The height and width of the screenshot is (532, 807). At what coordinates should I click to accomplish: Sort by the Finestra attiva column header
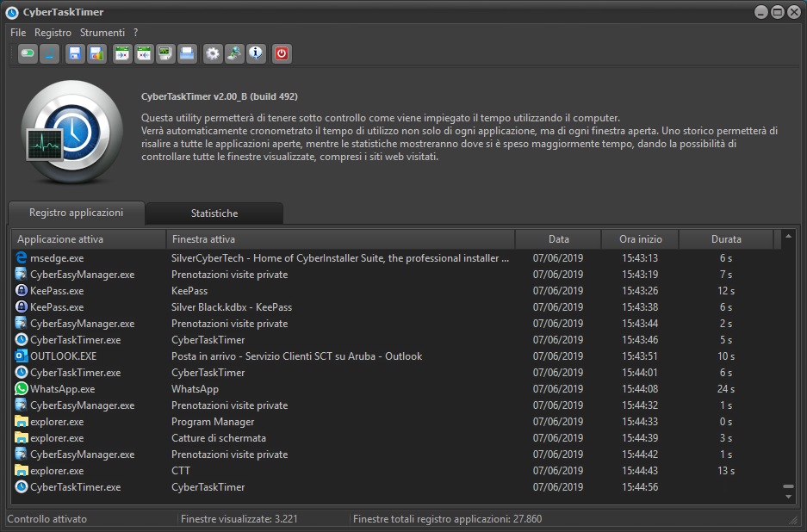pos(340,239)
